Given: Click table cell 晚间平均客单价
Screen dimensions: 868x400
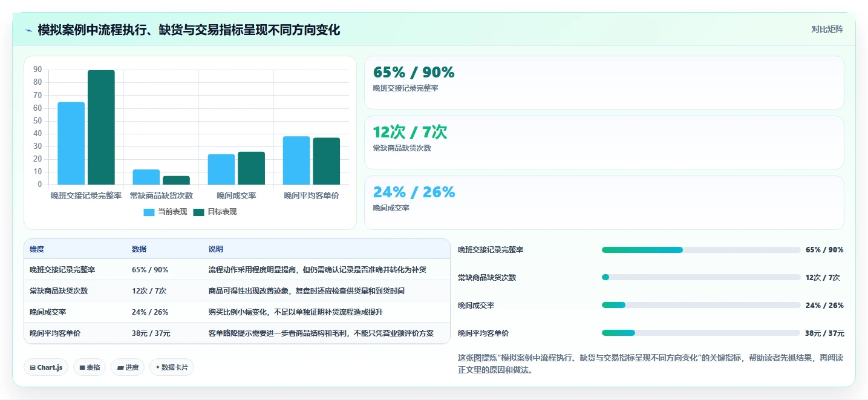Looking at the screenshot, I should [55, 333].
